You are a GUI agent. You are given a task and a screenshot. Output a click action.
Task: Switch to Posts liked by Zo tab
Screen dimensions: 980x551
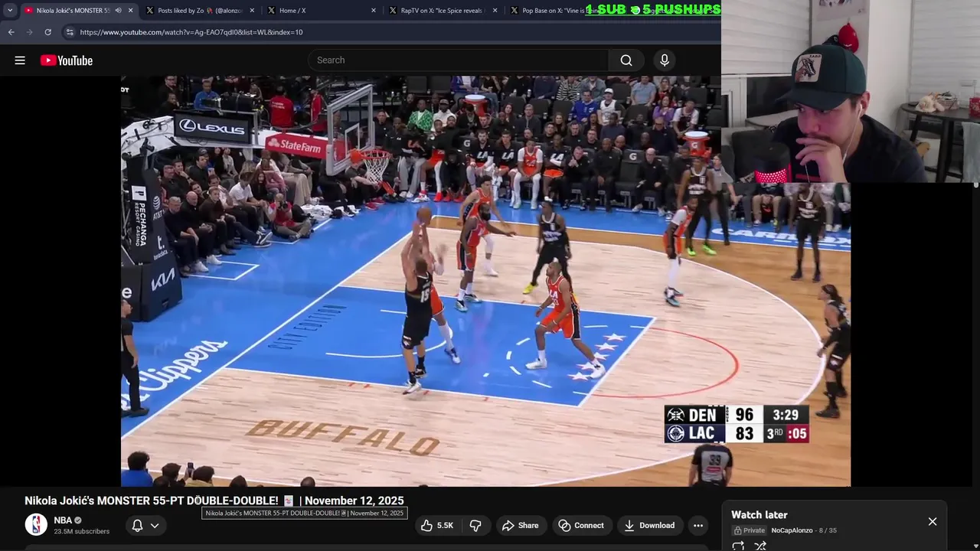199,11
